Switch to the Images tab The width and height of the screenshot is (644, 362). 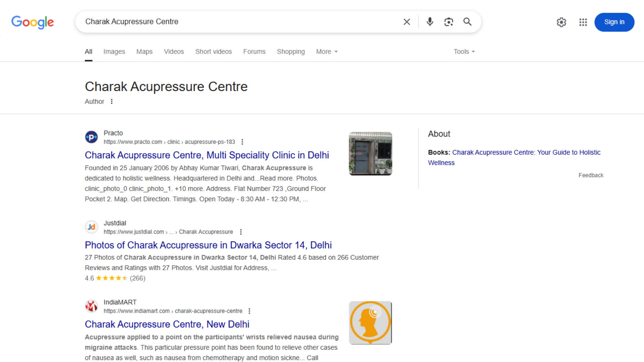pos(114,52)
